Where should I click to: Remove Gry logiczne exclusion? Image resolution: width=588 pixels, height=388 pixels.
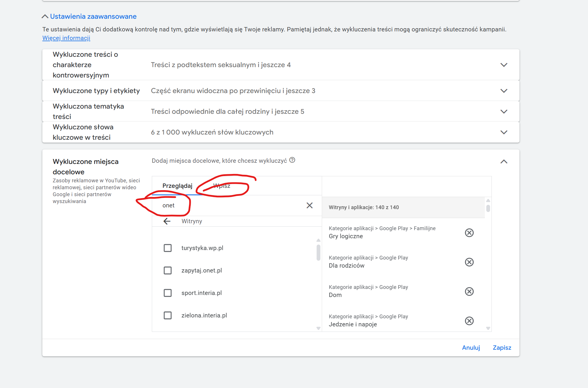[x=469, y=233]
